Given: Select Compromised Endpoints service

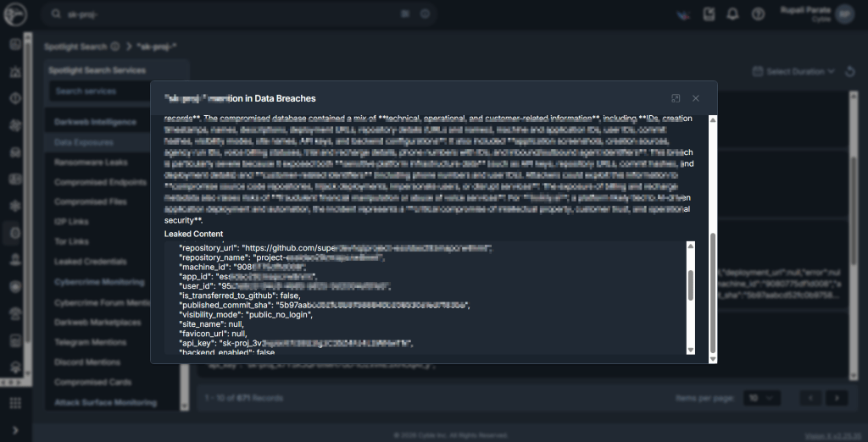Looking at the screenshot, I should 100,182.
